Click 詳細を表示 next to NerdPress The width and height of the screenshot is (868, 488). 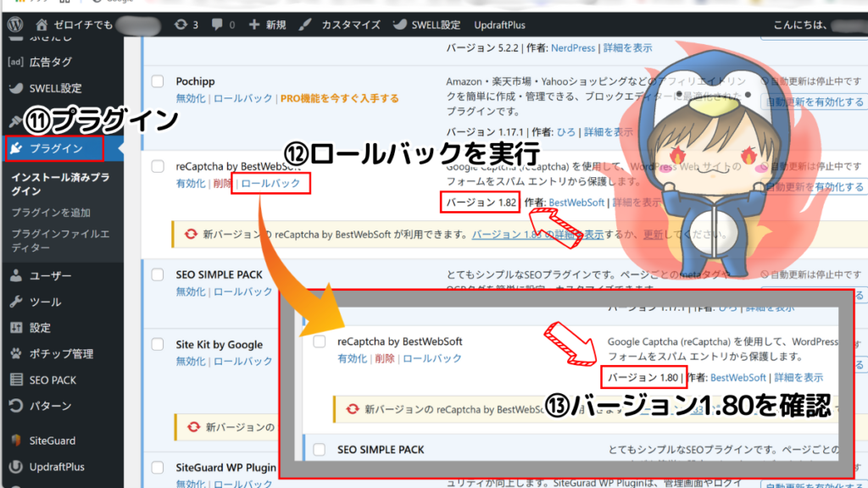point(627,48)
